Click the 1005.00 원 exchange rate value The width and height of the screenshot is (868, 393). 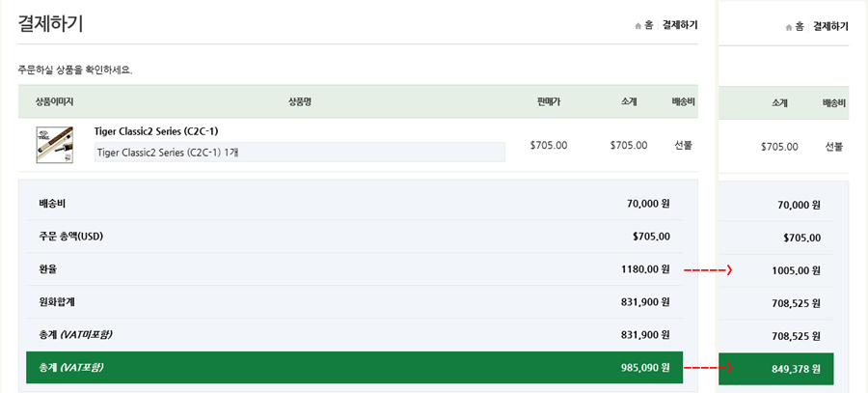(x=796, y=271)
